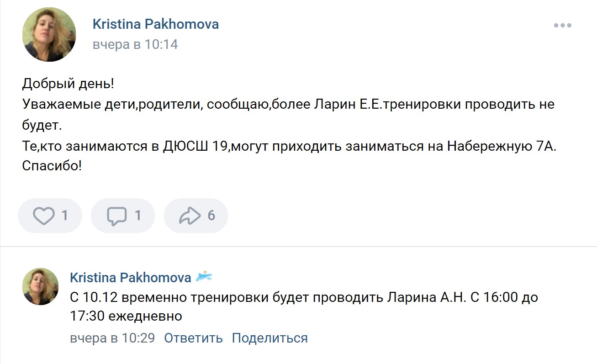Click "Поделиться" under the comment

click(269, 338)
